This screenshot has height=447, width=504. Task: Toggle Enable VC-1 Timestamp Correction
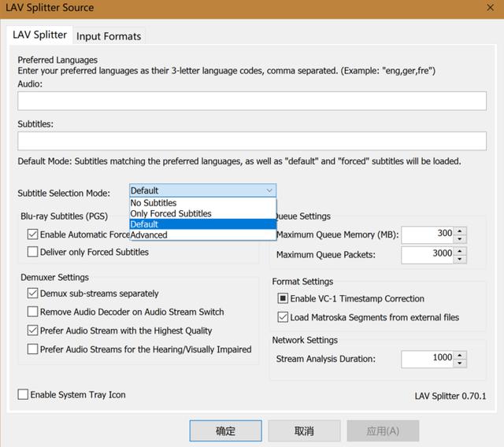pyautogui.click(x=283, y=299)
